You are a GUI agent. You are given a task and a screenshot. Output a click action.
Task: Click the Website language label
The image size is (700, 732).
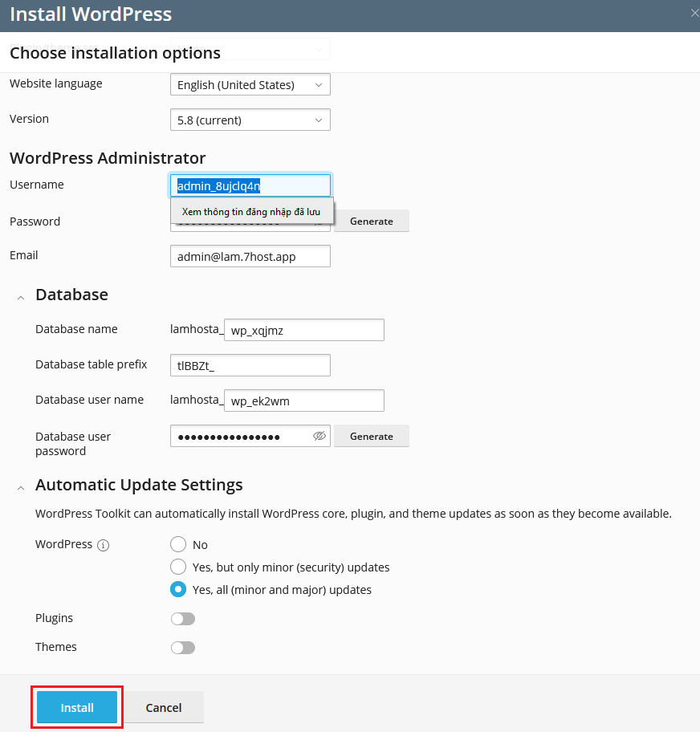[x=56, y=83]
